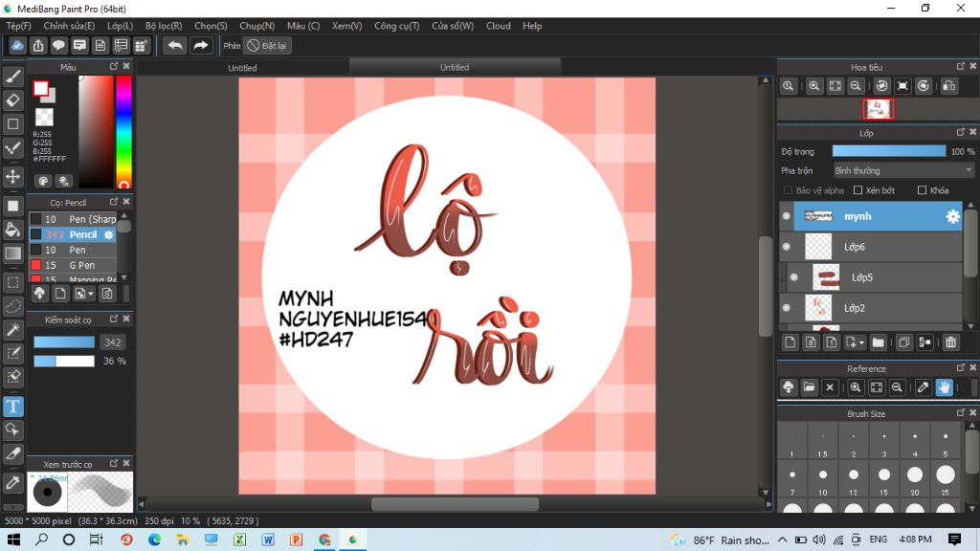Image resolution: width=980 pixels, height=551 pixels.
Task: Enable the Xén bớt checkbox
Action: point(858,190)
